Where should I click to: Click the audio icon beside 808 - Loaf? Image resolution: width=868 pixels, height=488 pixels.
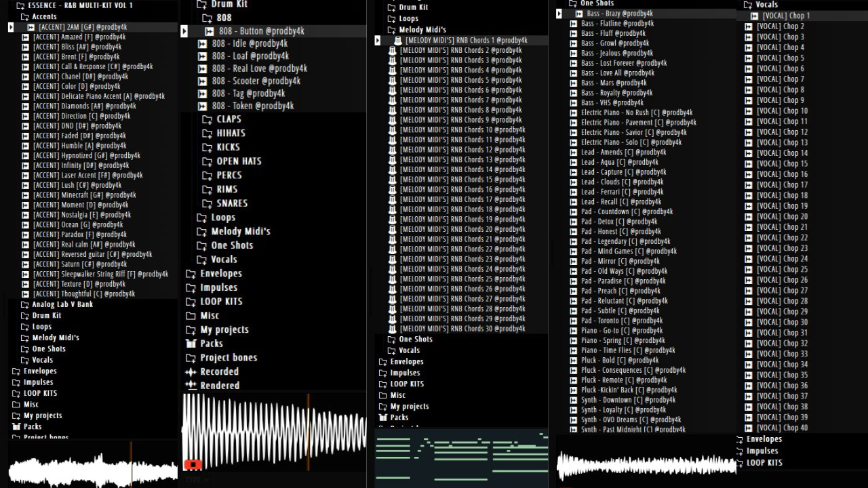pyautogui.click(x=202, y=56)
